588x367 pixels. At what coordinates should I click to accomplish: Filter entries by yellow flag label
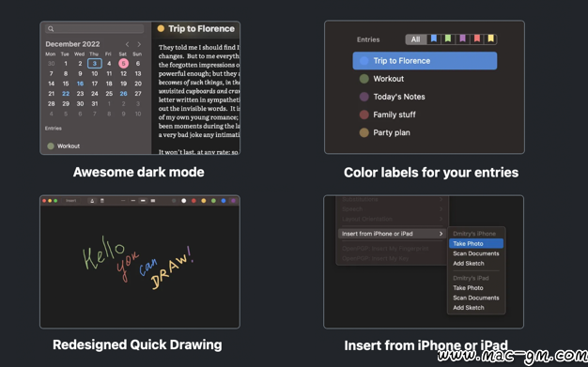click(x=491, y=38)
